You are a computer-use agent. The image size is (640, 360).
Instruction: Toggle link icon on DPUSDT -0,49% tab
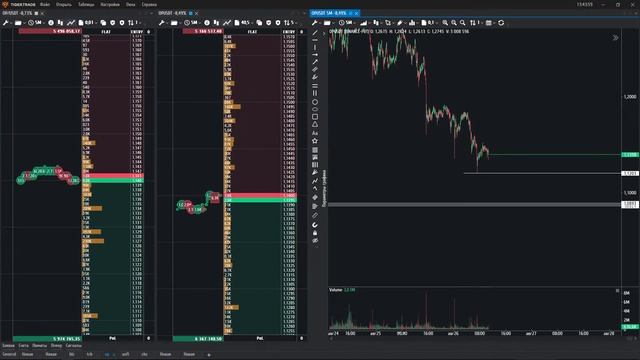[x=191, y=13]
